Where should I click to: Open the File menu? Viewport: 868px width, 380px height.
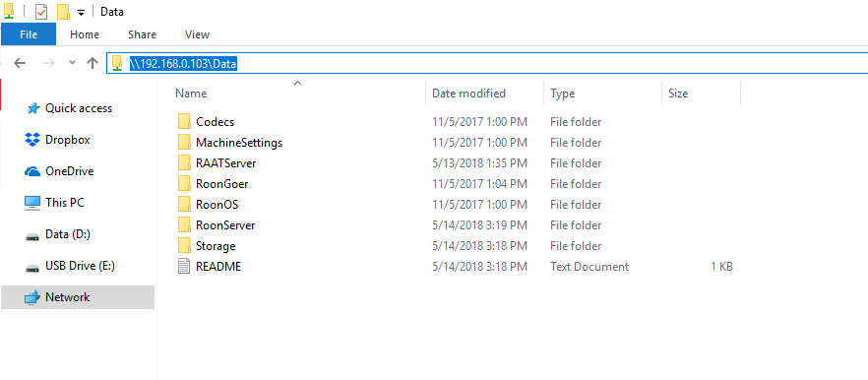(x=29, y=34)
